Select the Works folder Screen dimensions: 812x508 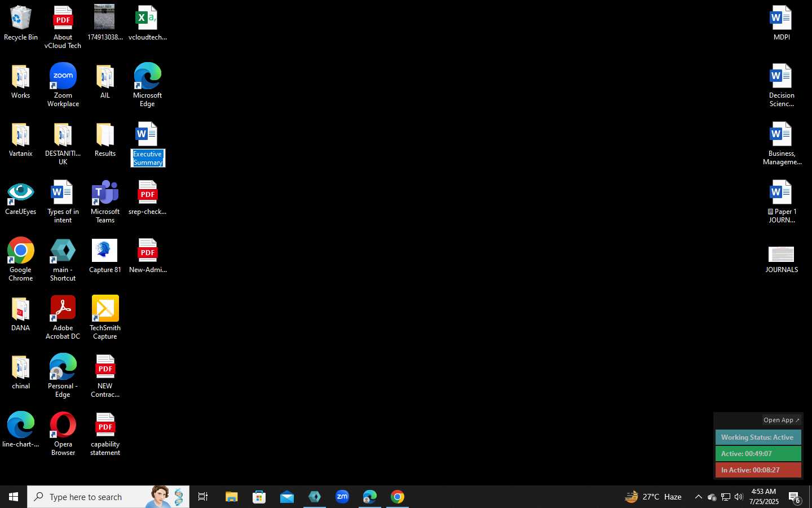pyautogui.click(x=21, y=82)
